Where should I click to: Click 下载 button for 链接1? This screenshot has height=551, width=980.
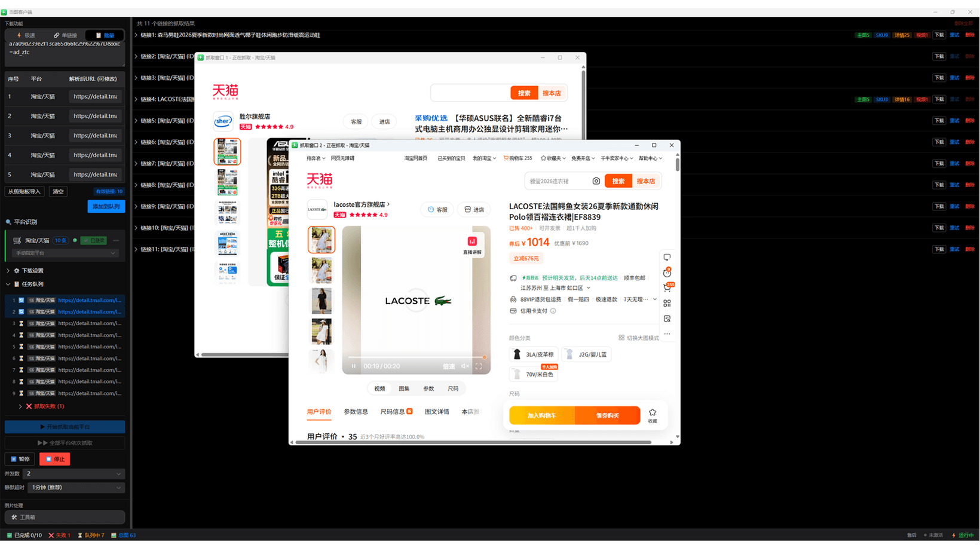[x=939, y=35]
